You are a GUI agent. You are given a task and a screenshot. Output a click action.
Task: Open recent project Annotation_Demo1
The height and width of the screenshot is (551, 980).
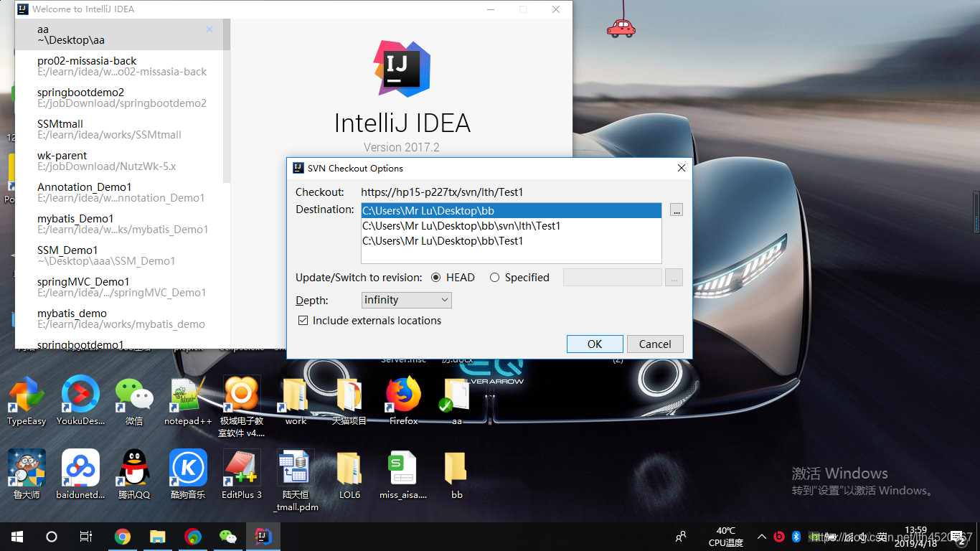(119, 192)
